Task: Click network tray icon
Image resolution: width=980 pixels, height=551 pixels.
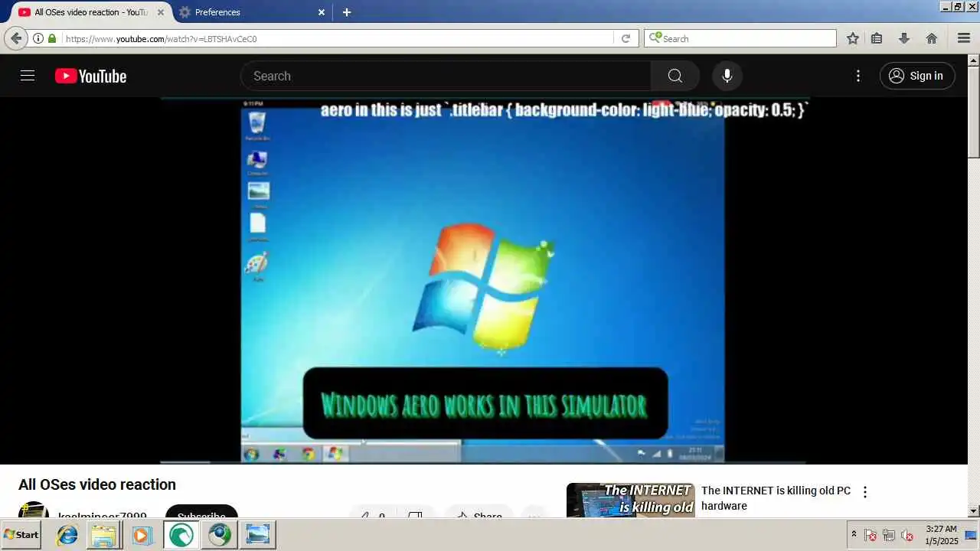Action: (x=889, y=535)
